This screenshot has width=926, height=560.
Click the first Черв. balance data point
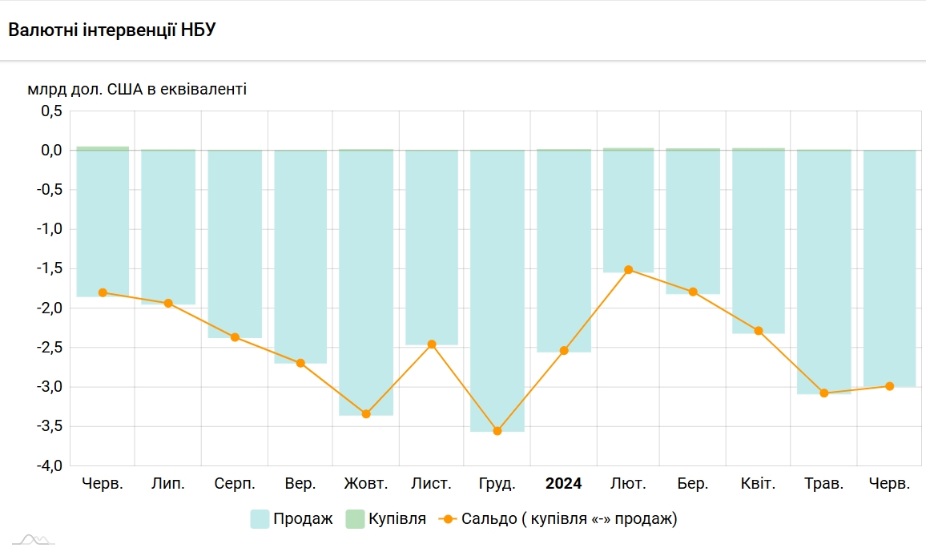pos(103,292)
